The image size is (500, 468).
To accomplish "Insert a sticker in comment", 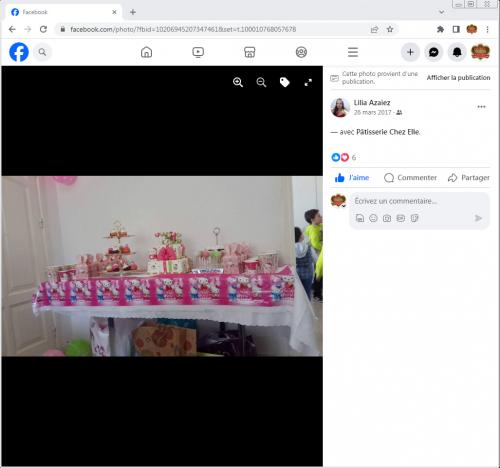I will click(x=414, y=218).
